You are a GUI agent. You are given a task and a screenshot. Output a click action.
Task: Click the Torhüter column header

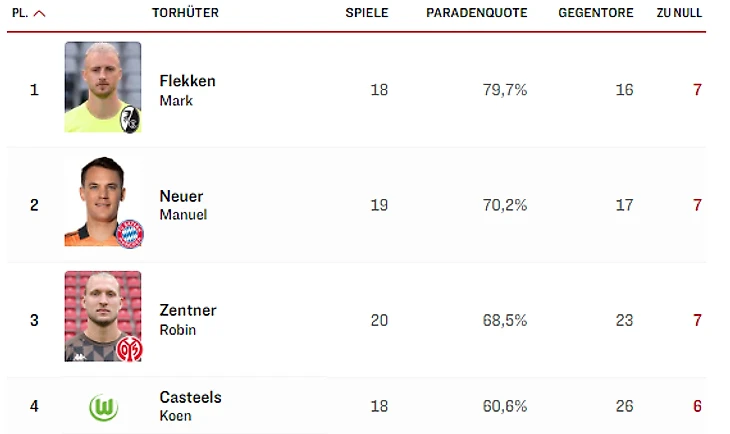click(185, 14)
